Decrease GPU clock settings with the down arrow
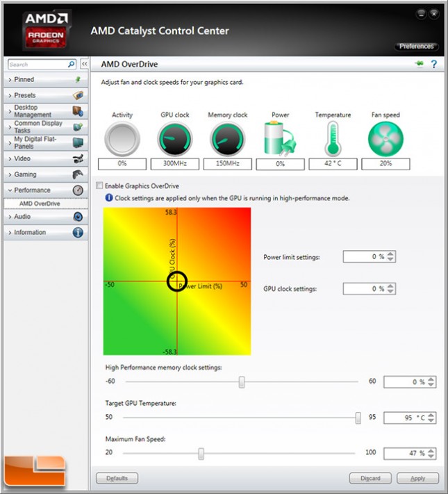This screenshot has width=448, height=494. coord(390,291)
